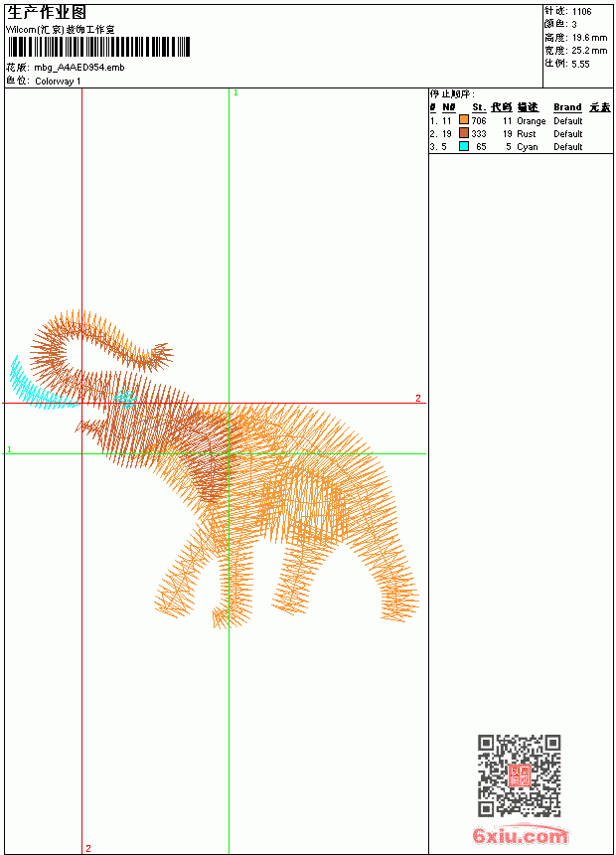Viewport: 616px width, 855px height.
Task: Click the QR code image
Action: [x=519, y=774]
